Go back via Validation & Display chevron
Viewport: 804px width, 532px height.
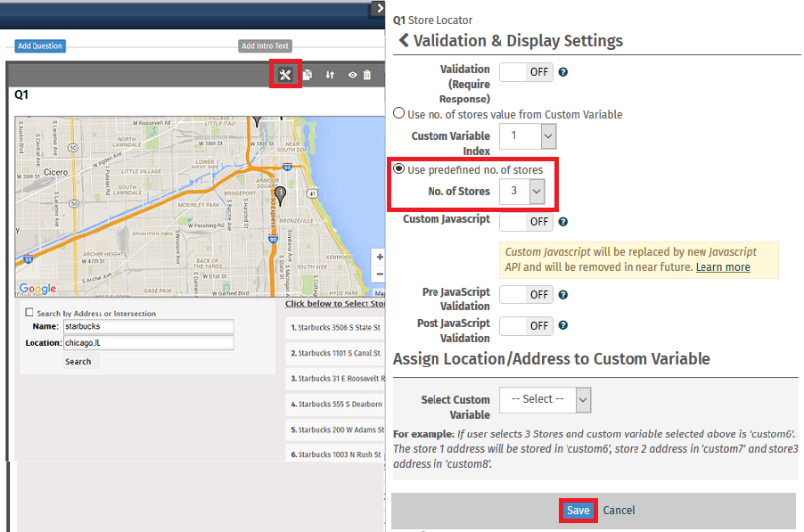404,40
